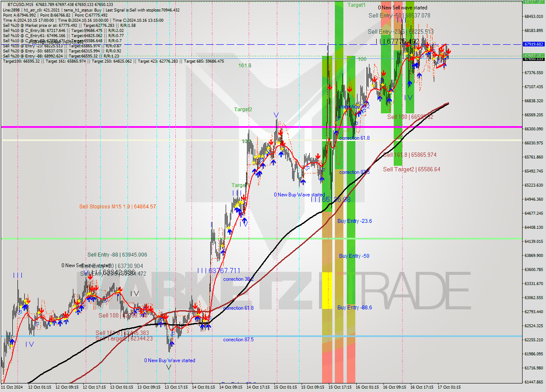Click 'correction 87.5' label above the blue line

click(238, 340)
